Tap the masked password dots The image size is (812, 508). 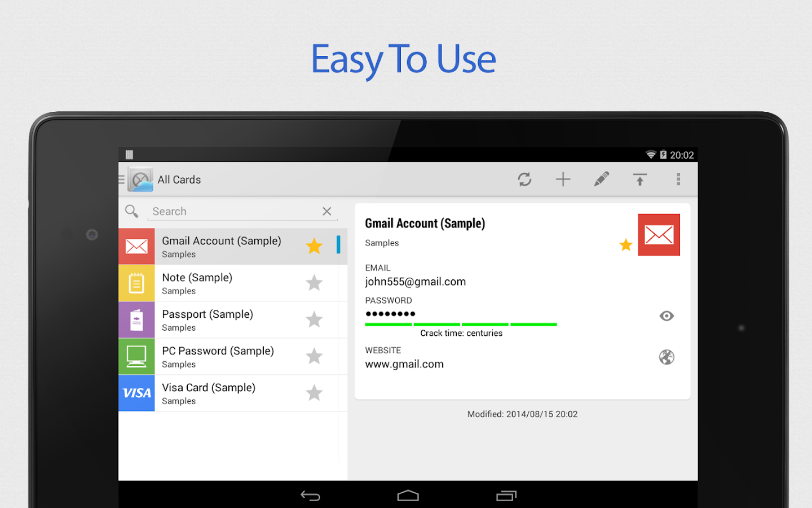[390, 314]
